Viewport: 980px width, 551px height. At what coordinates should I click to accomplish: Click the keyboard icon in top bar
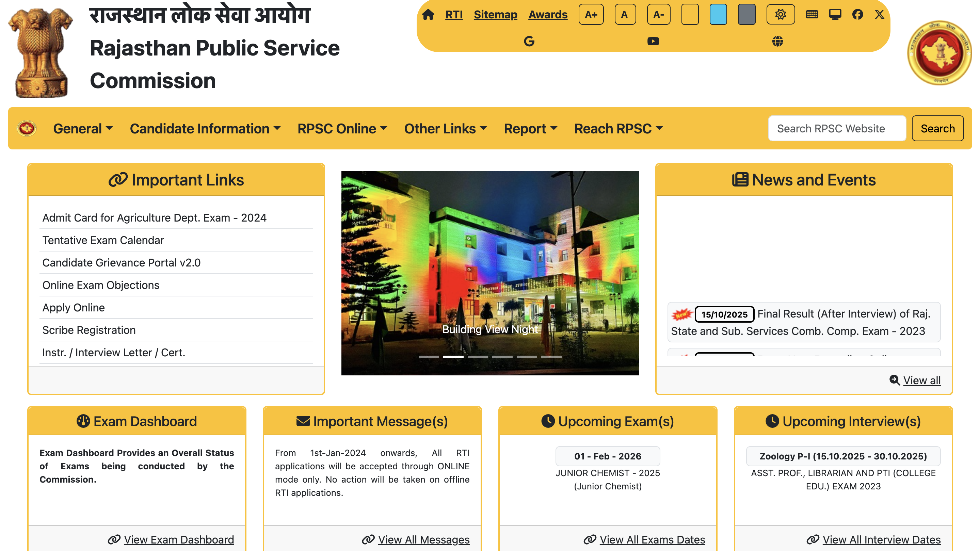[x=812, y=14]
